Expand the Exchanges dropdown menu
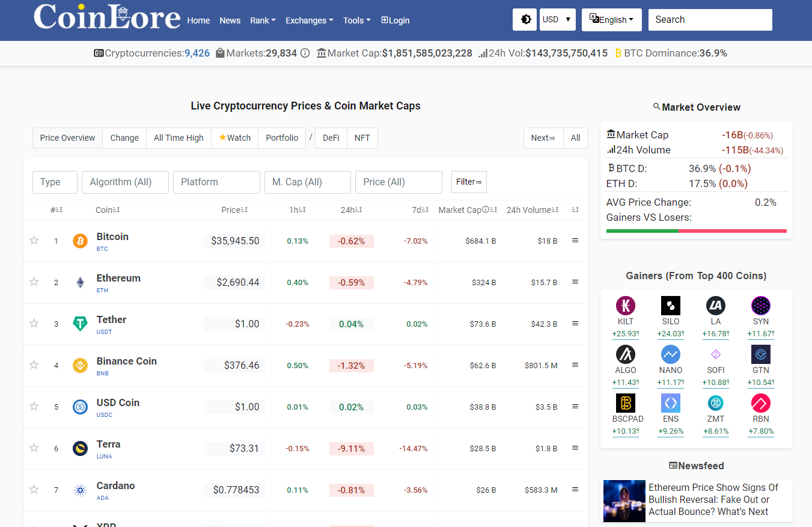The image size is (812, 527). [310, 20]
